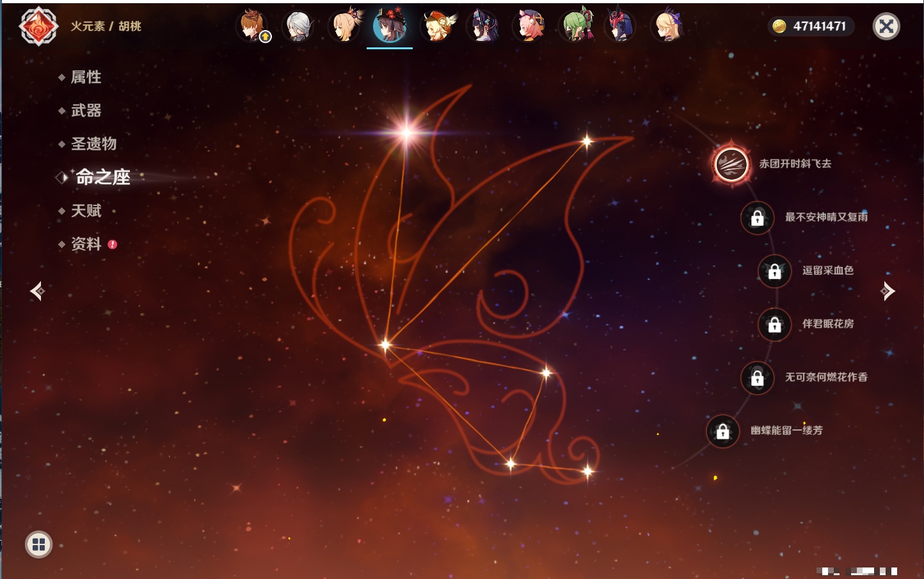Open the four-square grid button
924x579 pixels.
[x=38, y=544]
